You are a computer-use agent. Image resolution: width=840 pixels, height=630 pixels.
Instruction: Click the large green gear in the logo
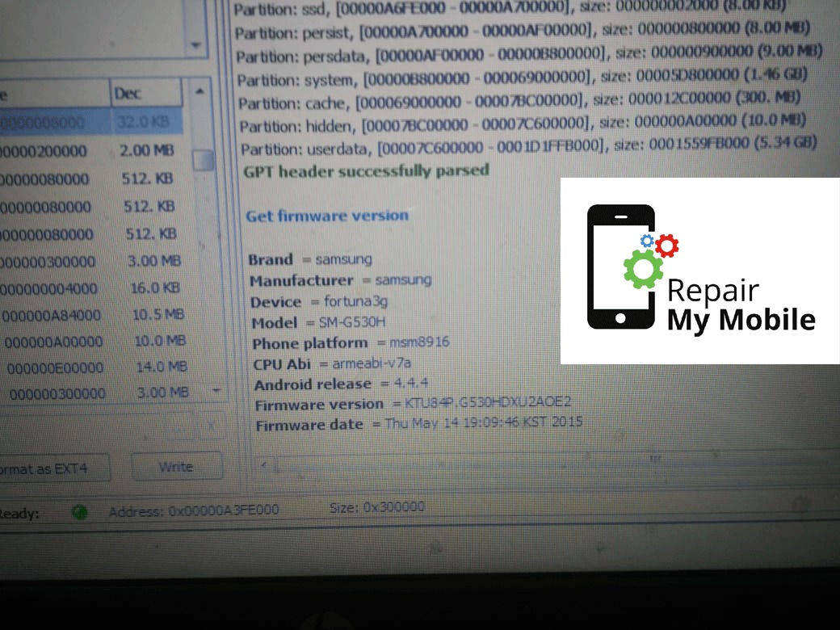click(x=644, y=269)
